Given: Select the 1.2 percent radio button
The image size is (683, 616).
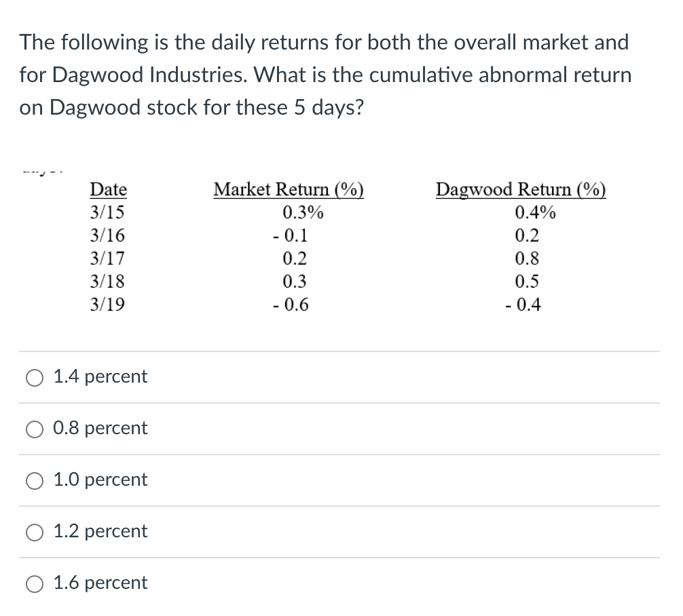Looking at the screenshot, I should (34, 532).
